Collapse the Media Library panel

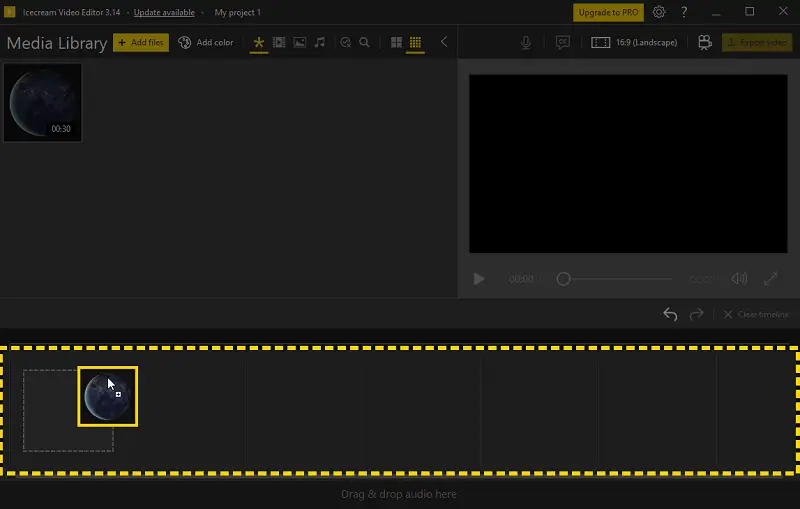(x=444, y=42)
